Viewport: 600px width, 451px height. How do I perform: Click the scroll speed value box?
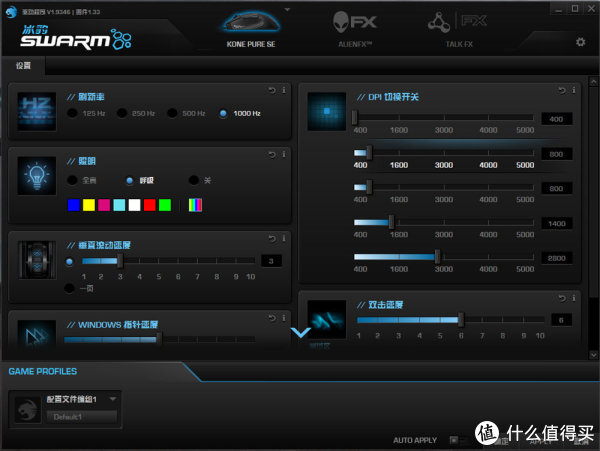point(271,261)
